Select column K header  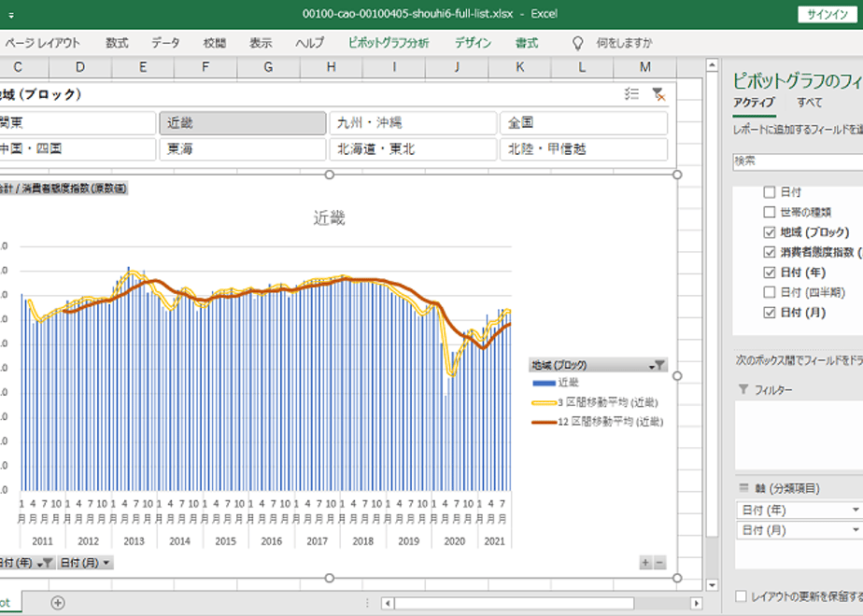[x=520, y=67]
